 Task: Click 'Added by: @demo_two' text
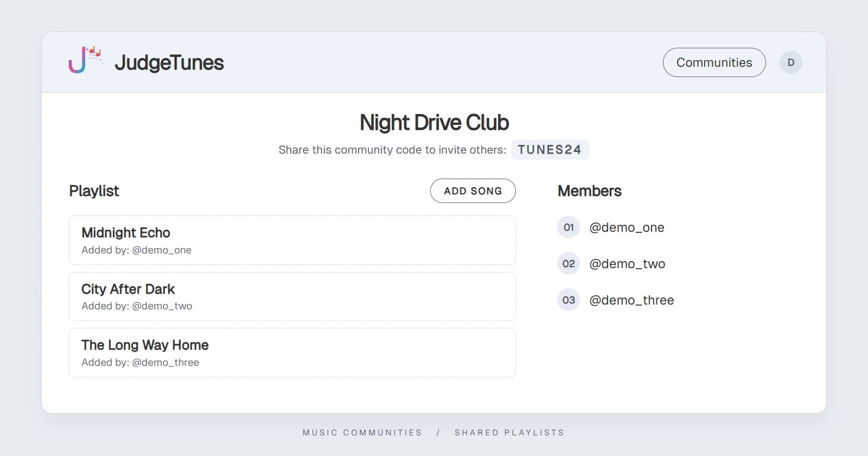[137, 306]
